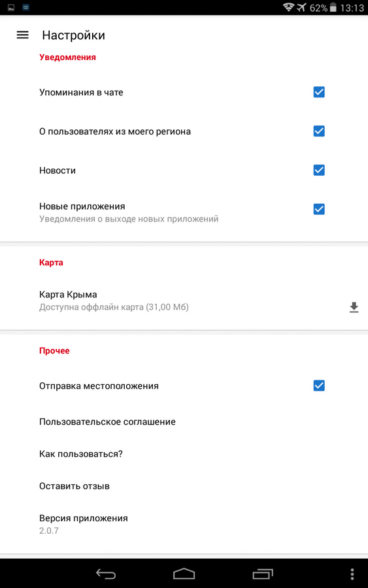Tap the airplane mode status icon
This screenshot has width=368, height=588.
click(301, 7)
